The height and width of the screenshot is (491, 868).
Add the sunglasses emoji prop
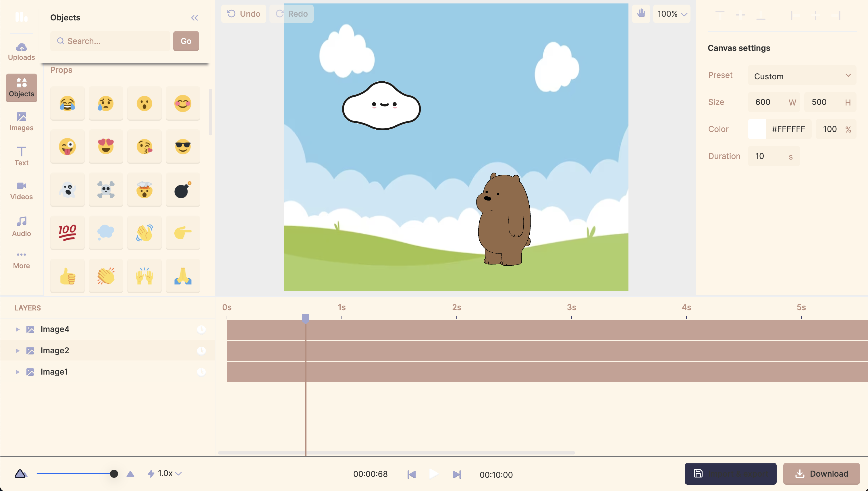coord(183,146)
